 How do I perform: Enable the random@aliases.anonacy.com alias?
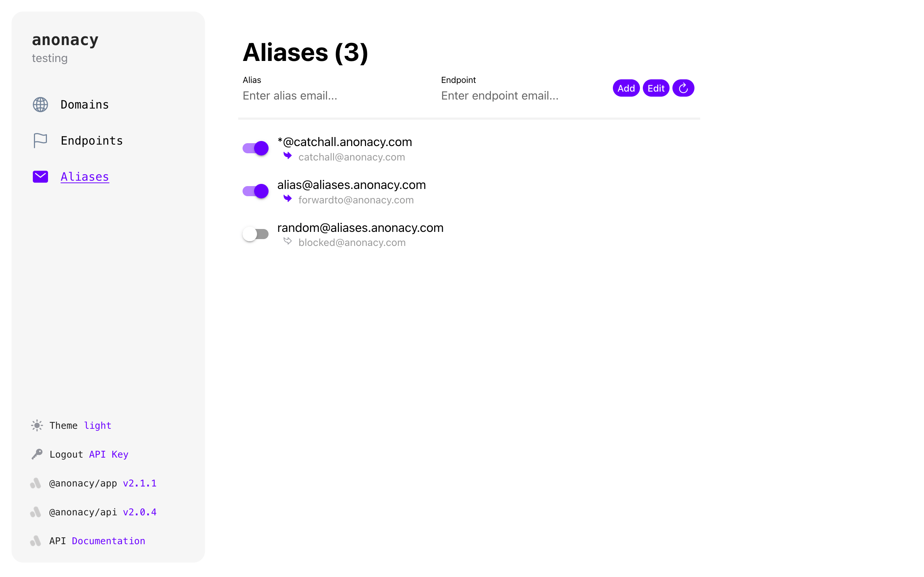pos(256,234)
